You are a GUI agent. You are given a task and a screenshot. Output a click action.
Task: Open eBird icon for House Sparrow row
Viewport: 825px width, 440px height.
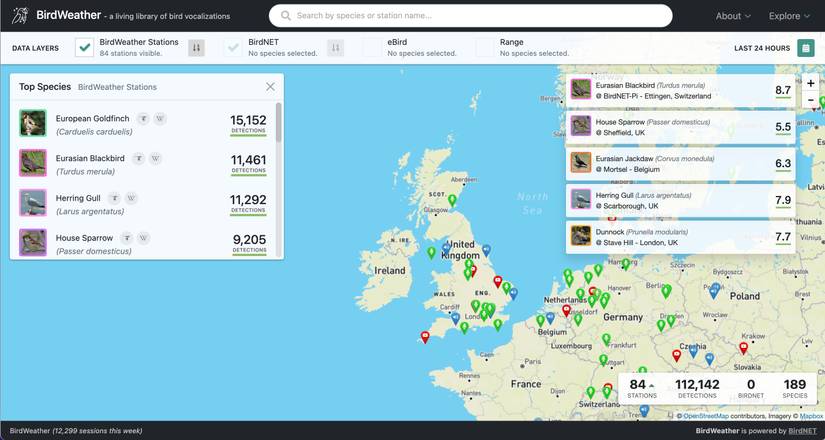(x=127, y=238)
